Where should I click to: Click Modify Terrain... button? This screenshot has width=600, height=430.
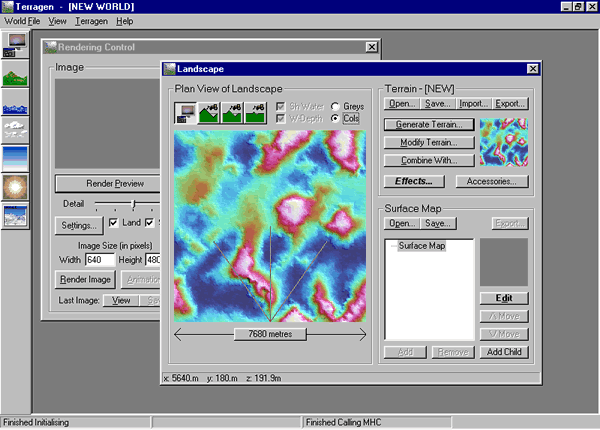click(x=429, y=143)
